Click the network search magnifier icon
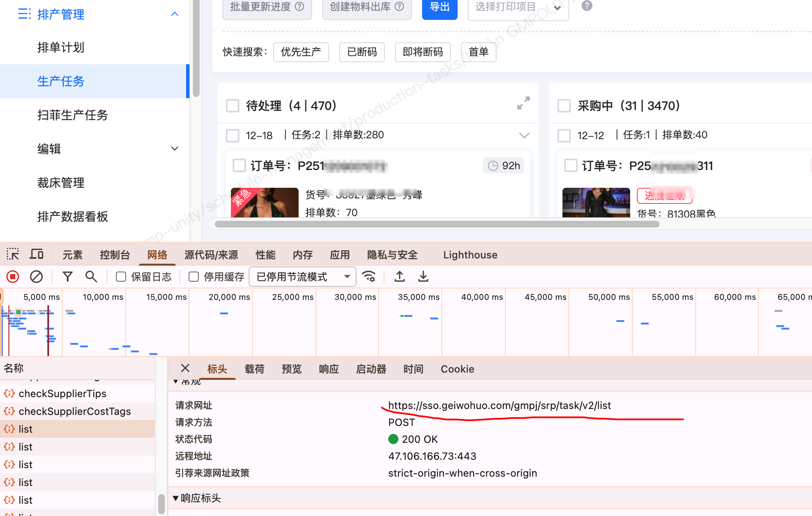Screen dimensions: 812x516 point(91,277)
